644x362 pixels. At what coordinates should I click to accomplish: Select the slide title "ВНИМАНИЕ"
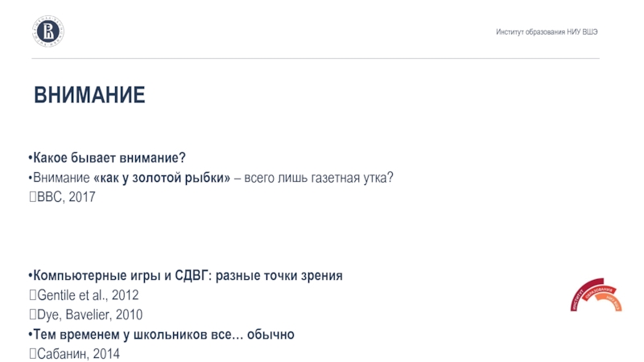89,97
